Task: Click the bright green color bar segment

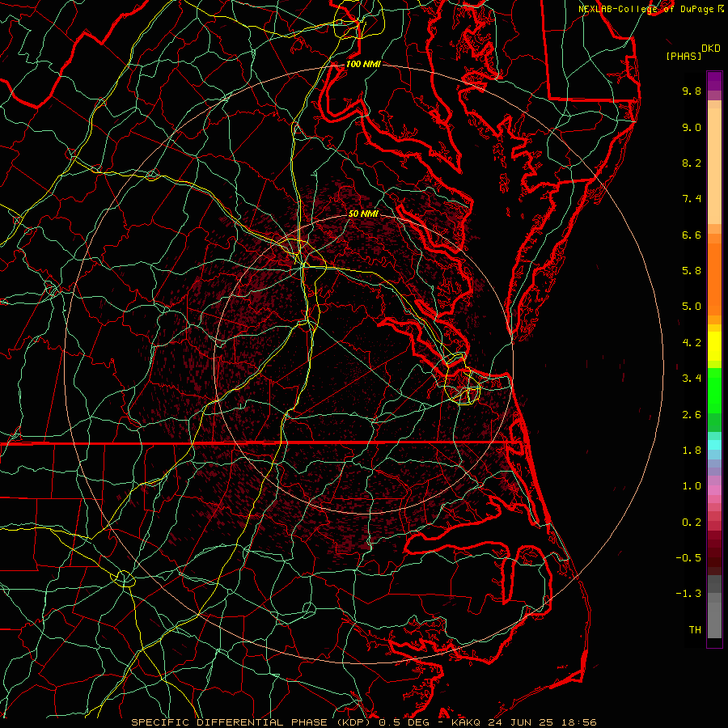Action: tap(714, 391)
